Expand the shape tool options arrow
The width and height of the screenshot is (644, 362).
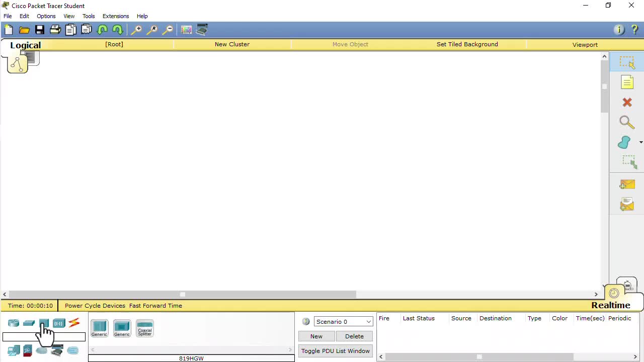click(x=641, y=142)
